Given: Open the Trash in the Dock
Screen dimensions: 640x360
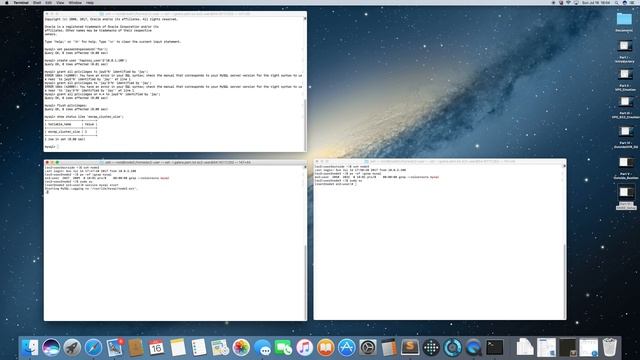Looking at the screenshot, I should click(610, 348).
